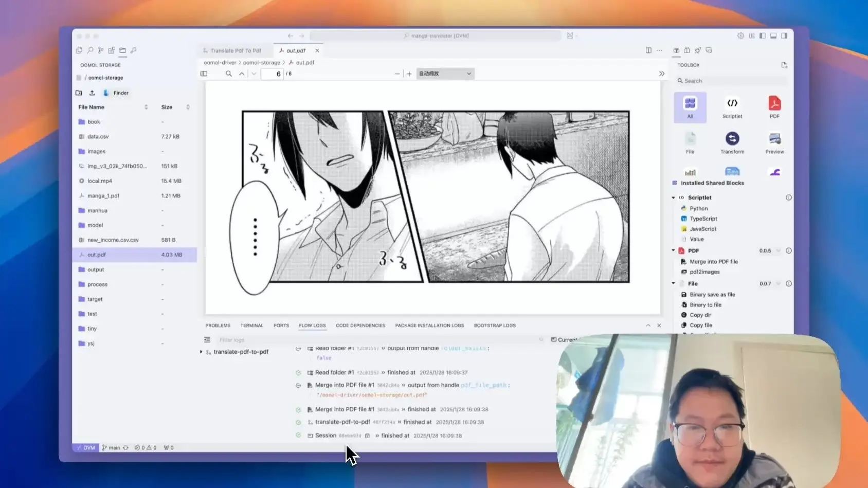Toggle the primary side bar layout
Image resolution: width=868 pixels, height=488 pixels.
763,36
